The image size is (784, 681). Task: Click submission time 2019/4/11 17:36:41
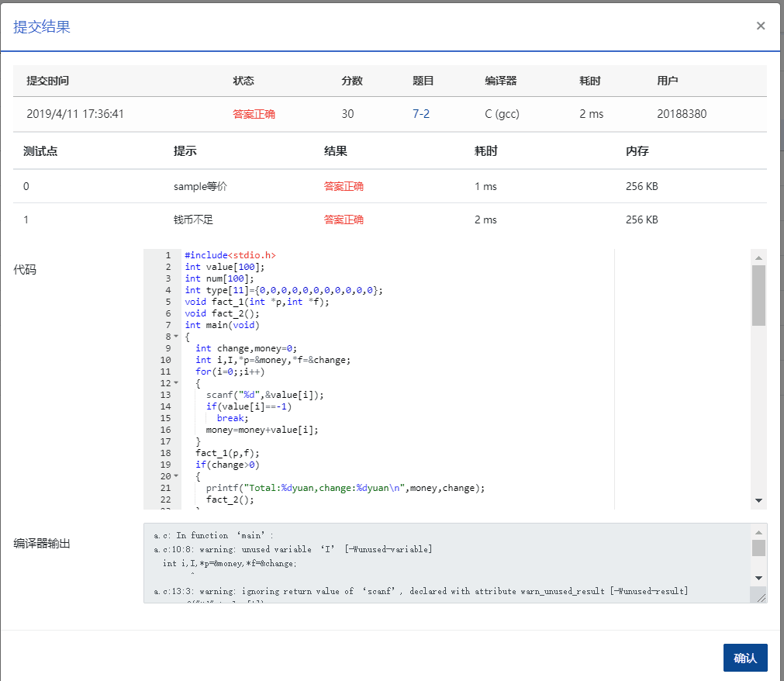point(75,114)
